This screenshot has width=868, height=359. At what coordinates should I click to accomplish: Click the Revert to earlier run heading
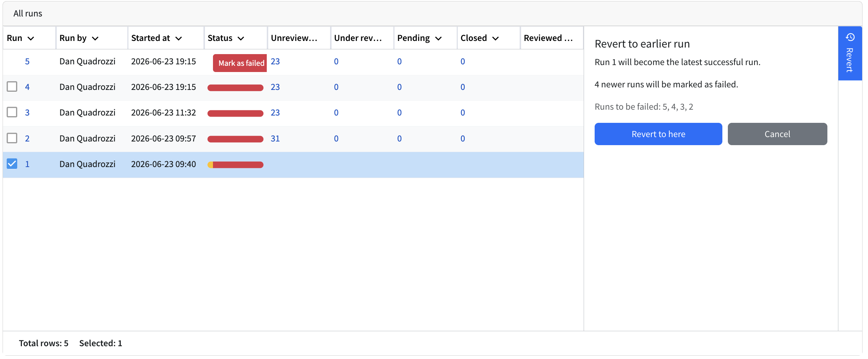(x=642, y=44)
